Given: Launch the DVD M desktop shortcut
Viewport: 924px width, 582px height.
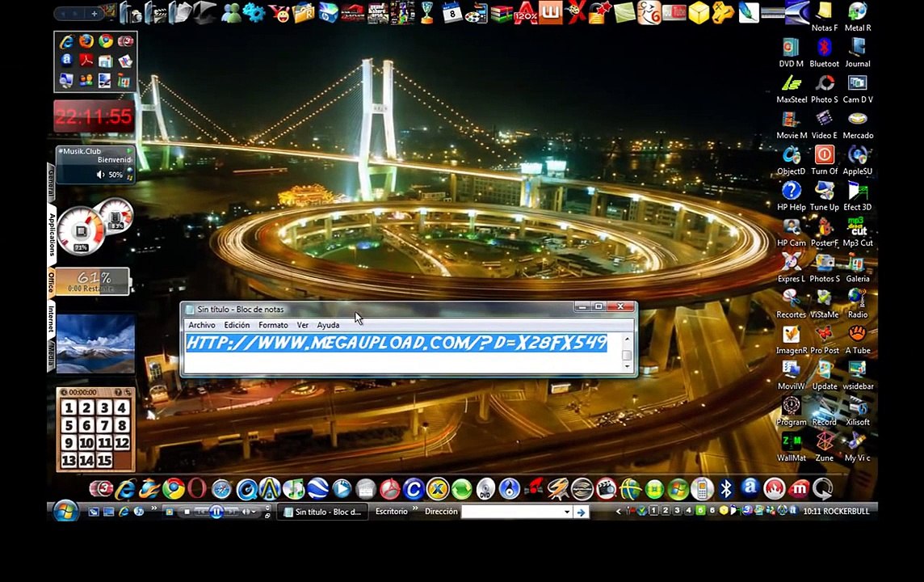Looking at the screenshot, I should (x=791, y=53).
